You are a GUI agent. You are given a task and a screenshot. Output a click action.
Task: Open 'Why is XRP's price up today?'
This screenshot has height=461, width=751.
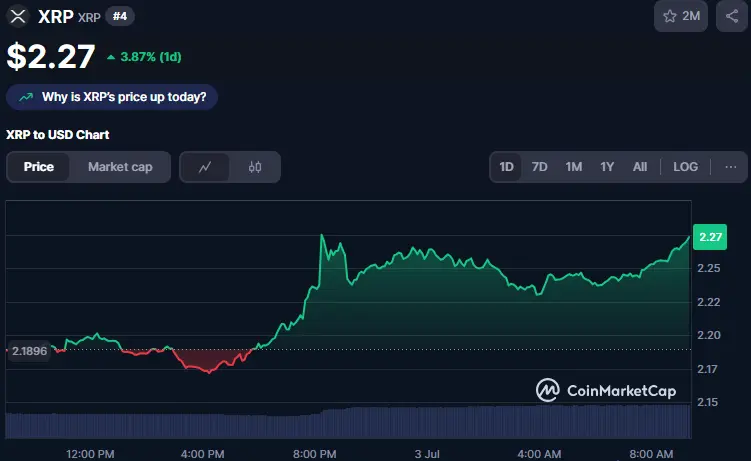(x=112, y=97)
